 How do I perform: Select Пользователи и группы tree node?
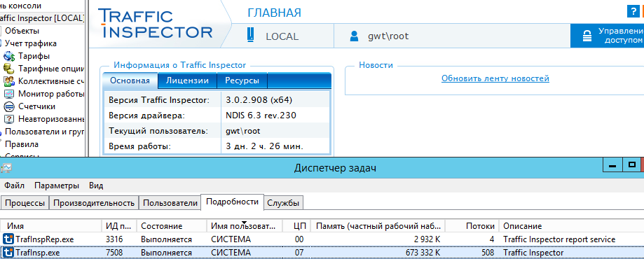[44, 132]
